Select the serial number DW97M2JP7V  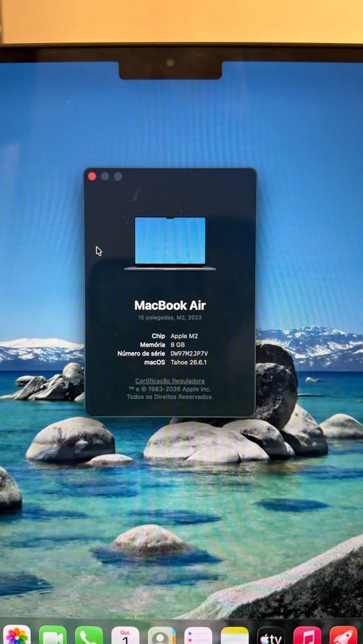point(189,354)
